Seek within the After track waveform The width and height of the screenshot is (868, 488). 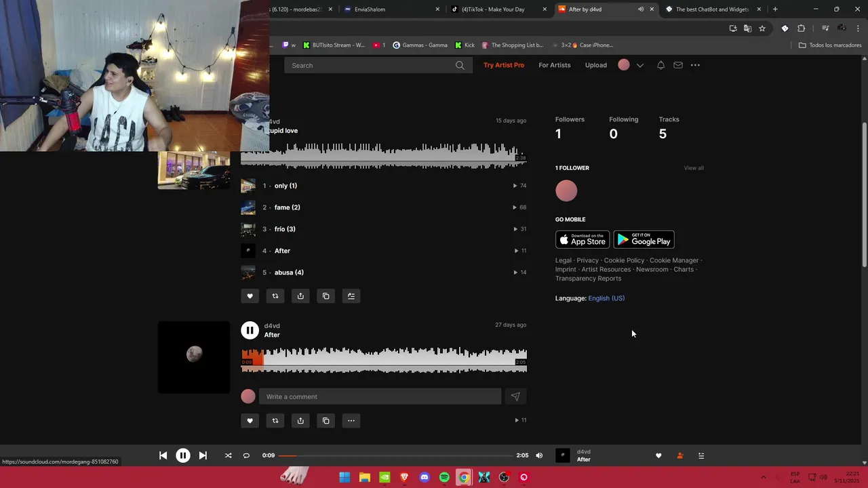pos(384,359)
